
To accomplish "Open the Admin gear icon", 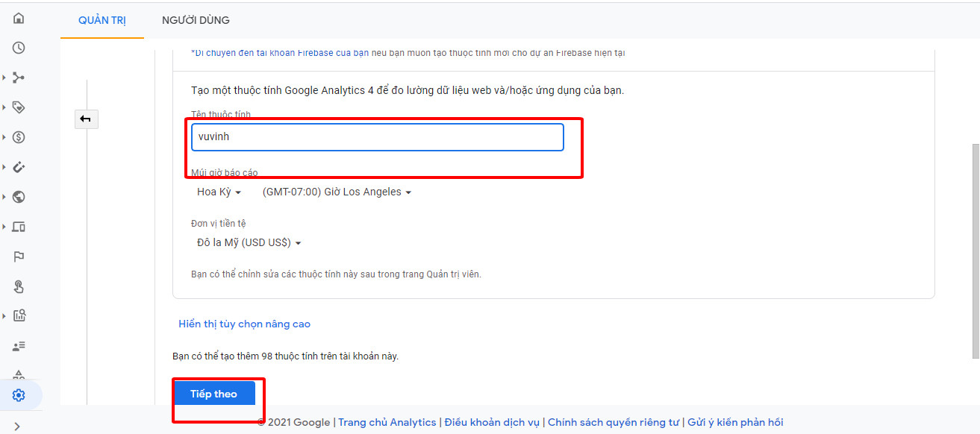I will tap(19, 395).
